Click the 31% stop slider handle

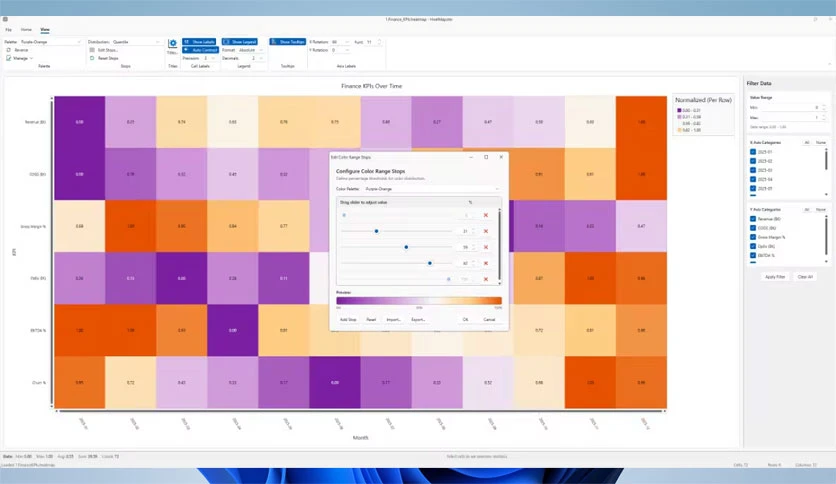(x=376, y=231)
